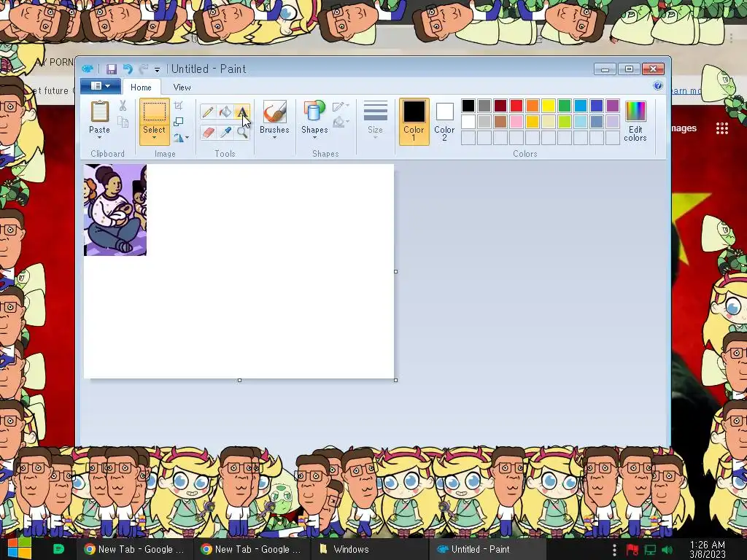This screenshot has width=747, height=560.
Task: Click the pasted image on the canvas
Action: tap(115, 210)
